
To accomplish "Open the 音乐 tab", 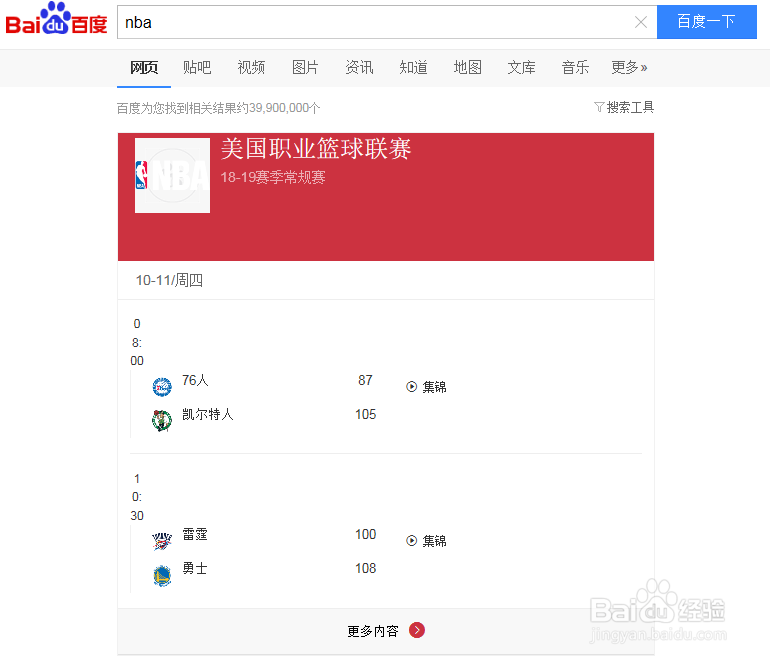I will click(x=576, y=67).
